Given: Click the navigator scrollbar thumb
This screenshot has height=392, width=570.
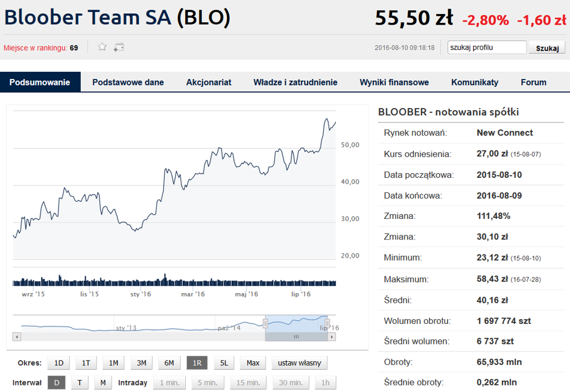Looking at the screenshot, I should click(296, 337).
